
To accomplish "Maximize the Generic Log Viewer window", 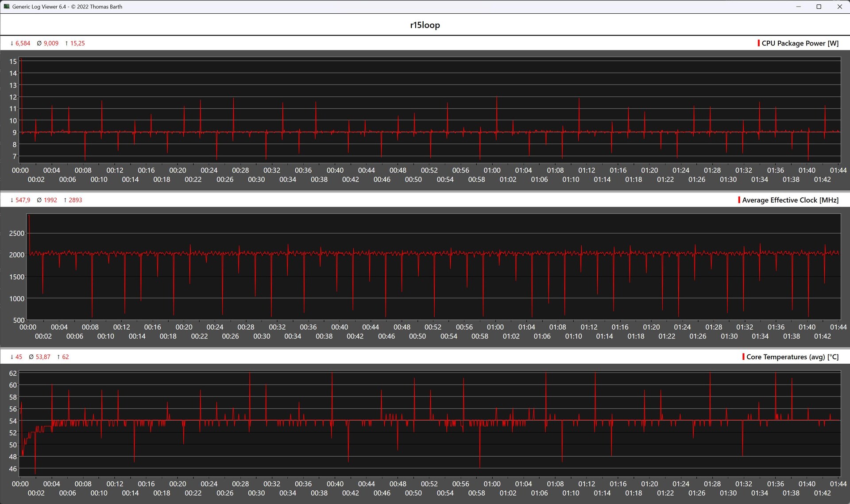I will [x=819, y=7].
